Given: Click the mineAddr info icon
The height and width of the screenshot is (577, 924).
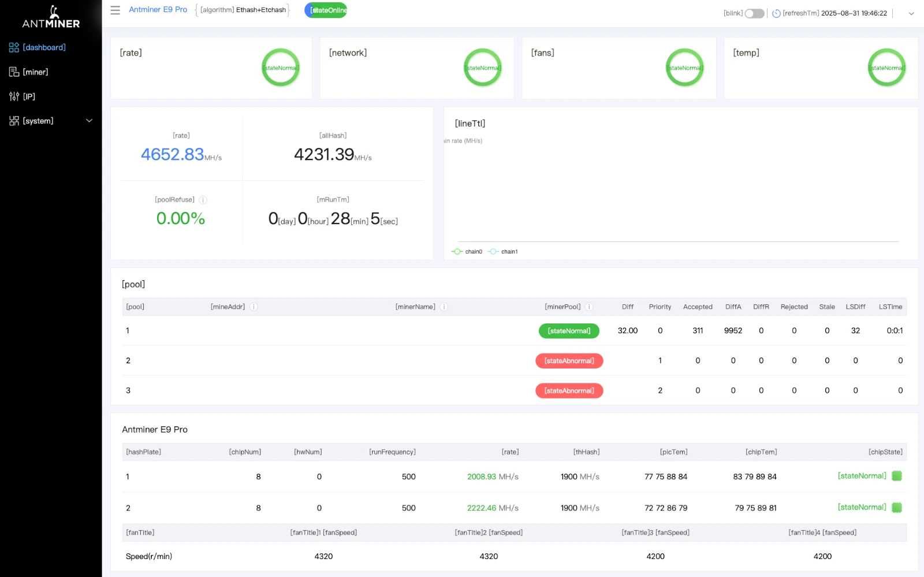Looking at the screenshot, I should 254,307.
